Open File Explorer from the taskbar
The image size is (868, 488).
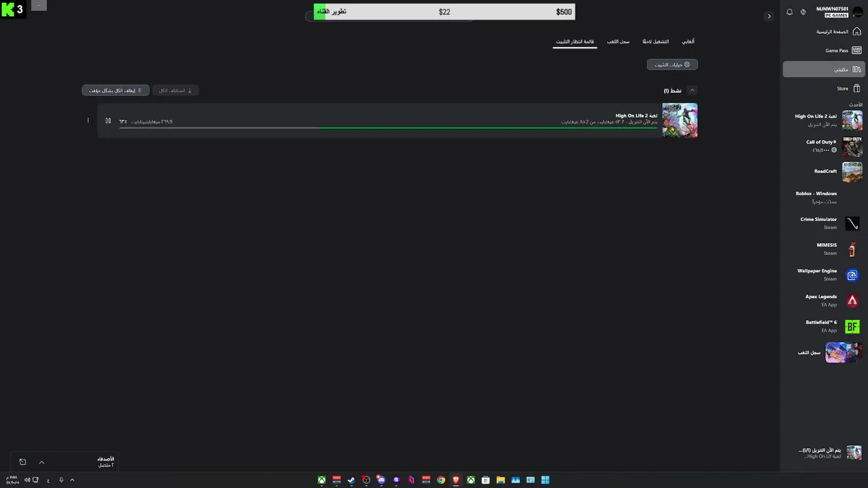click(500, 480)
